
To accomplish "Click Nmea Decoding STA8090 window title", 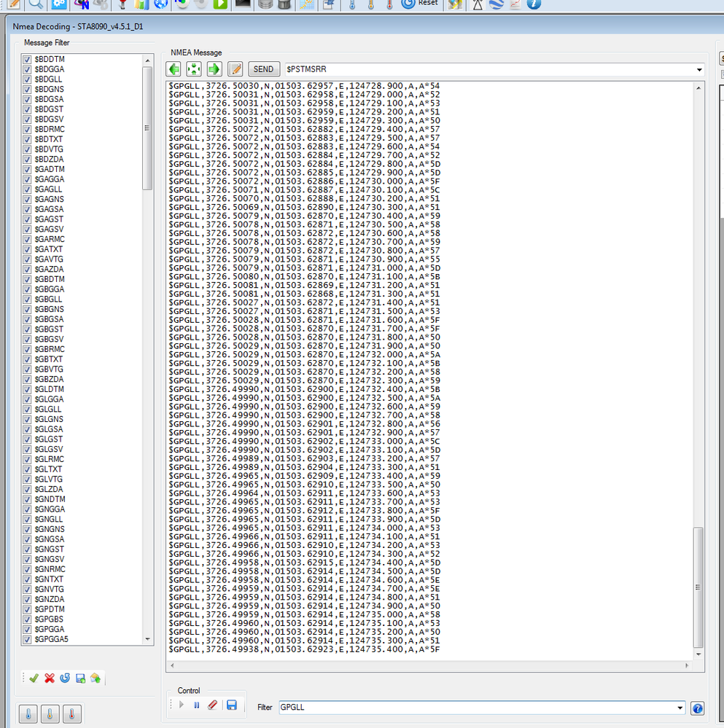I will pyautogui.click(x=78, y=26).
